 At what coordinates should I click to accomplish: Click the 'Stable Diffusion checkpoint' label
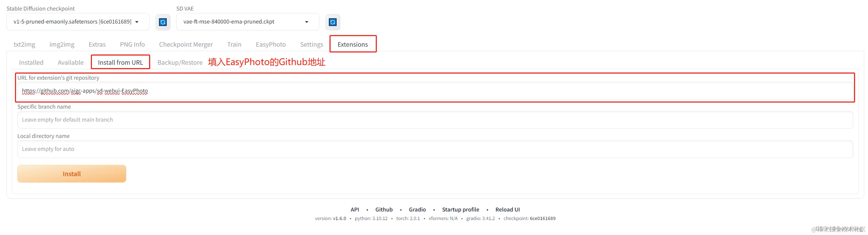coord(41,9)
